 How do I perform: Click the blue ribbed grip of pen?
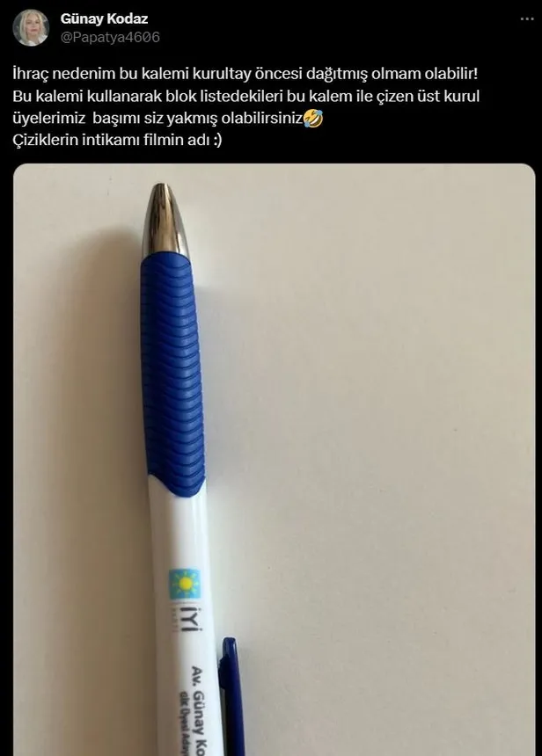tap(172, 374)
